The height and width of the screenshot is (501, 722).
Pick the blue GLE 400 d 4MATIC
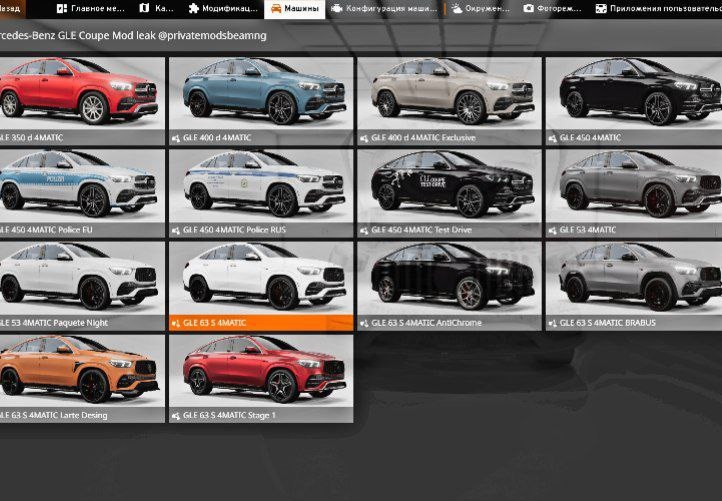click(260, 93)
